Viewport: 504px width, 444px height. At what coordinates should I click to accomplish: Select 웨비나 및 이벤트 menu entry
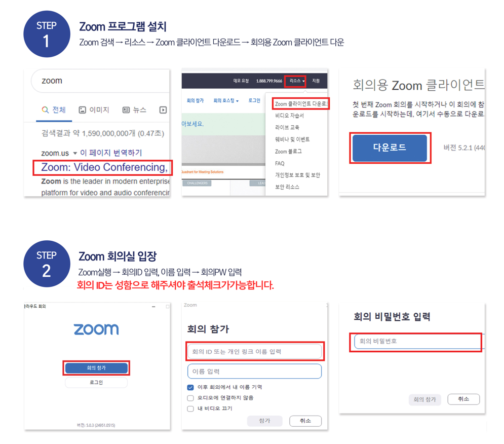pos(292,139)
